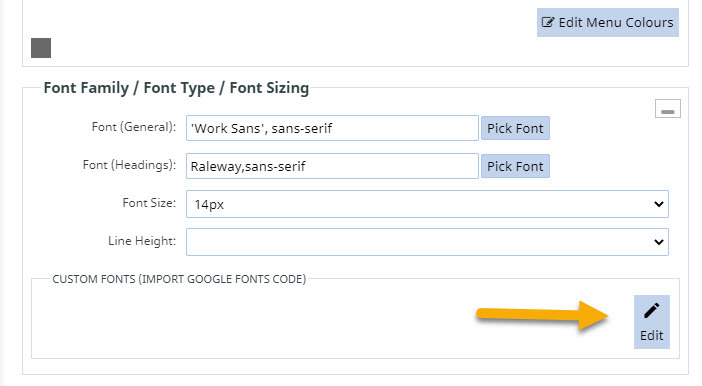Viewport: 702px width, 386px height.
Task: Open the empty Line Height dropdown
Action: 427,242
